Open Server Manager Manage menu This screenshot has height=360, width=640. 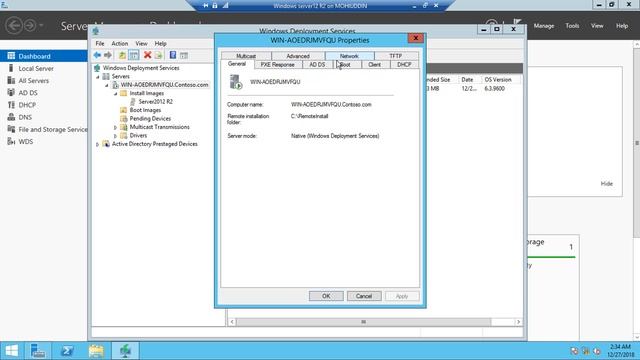click(544, 26)
